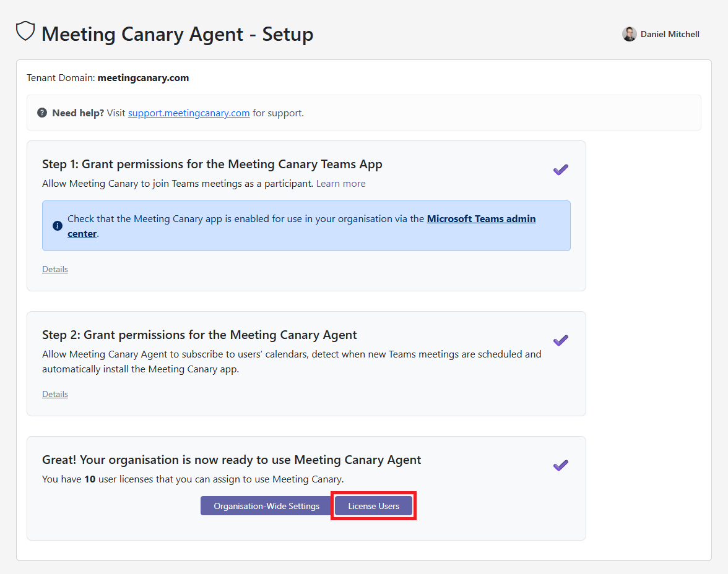
Task: Open the Learn more link
Action: 340,183
